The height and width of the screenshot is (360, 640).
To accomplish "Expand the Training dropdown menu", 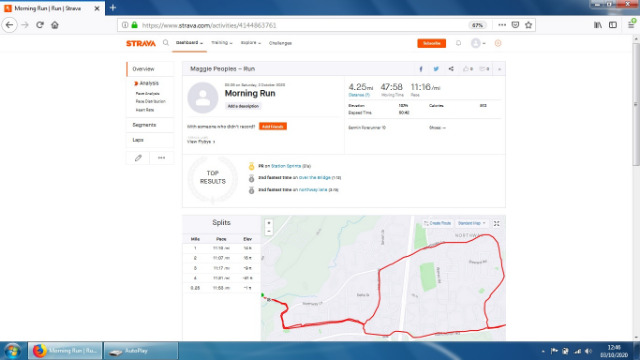I will [222, 43].
